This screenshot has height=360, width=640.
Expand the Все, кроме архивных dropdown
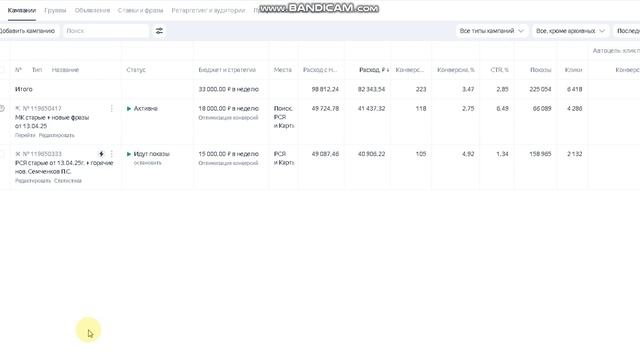coord(570,31)
